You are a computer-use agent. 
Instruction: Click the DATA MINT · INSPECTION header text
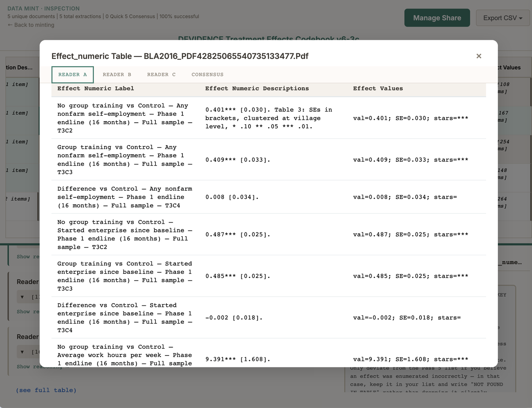[x=44, y=8]
